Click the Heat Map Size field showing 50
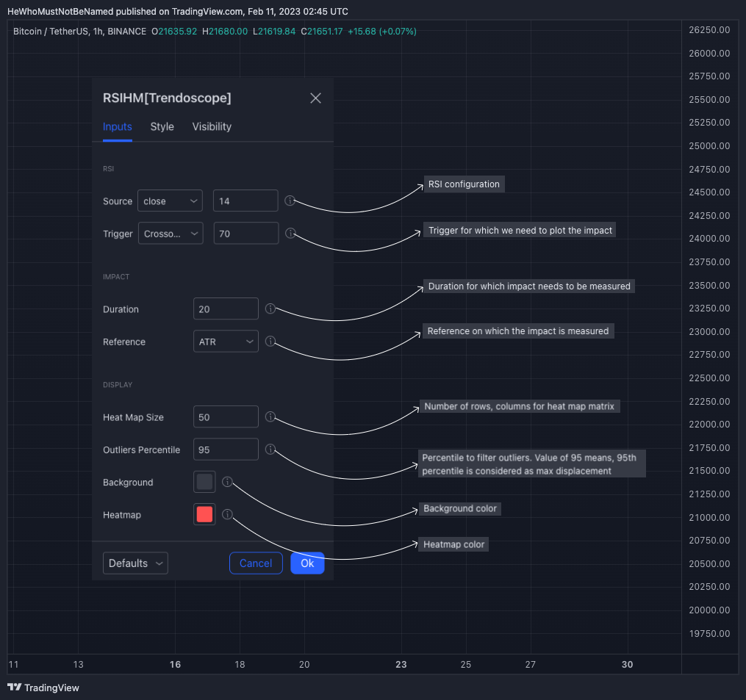The height and width of the screenshot is (700, 746). tap(226, 417)
